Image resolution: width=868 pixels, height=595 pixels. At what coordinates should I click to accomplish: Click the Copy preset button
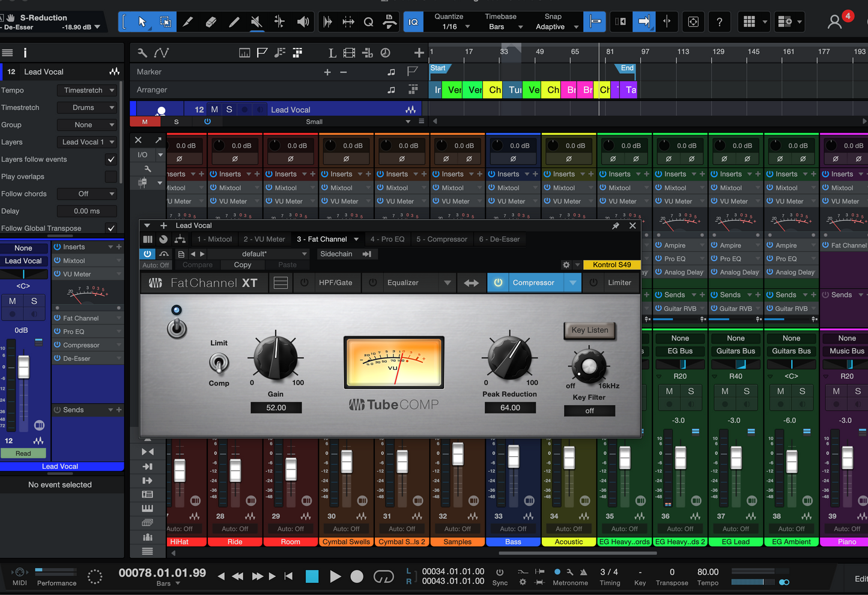click(243, 265)
